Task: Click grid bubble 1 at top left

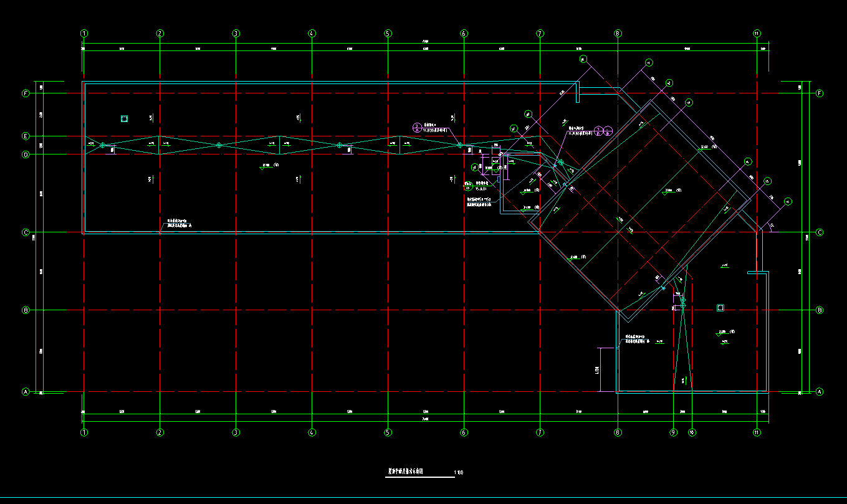Action: (x=84, y=33)
